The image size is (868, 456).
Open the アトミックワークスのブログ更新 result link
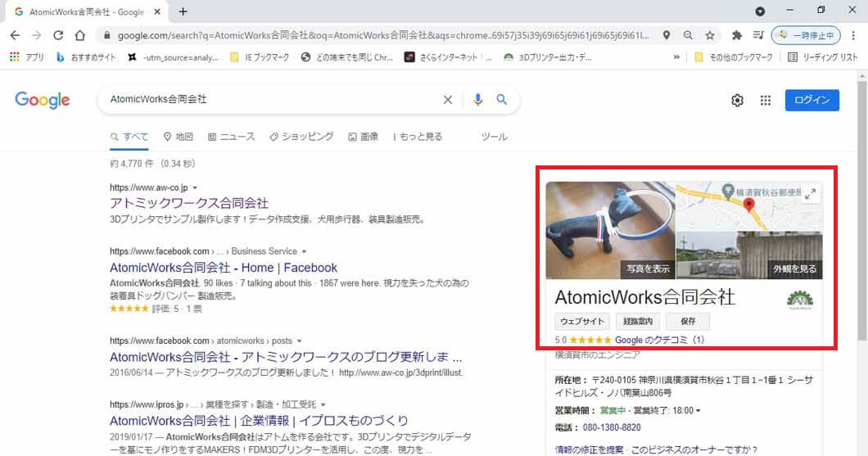(x=286, y=357)
